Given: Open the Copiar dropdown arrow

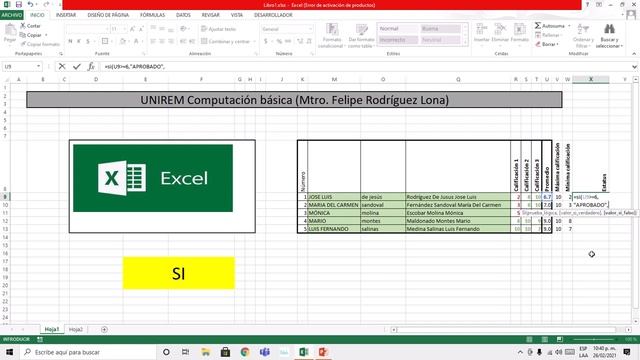Looking at the screenshot, I should 47,35.
